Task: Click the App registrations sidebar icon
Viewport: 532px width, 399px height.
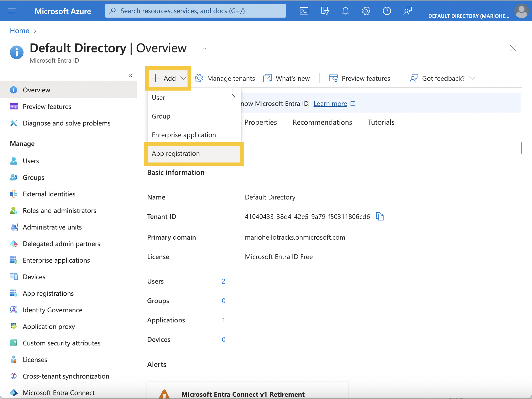Action: (14, 293)
